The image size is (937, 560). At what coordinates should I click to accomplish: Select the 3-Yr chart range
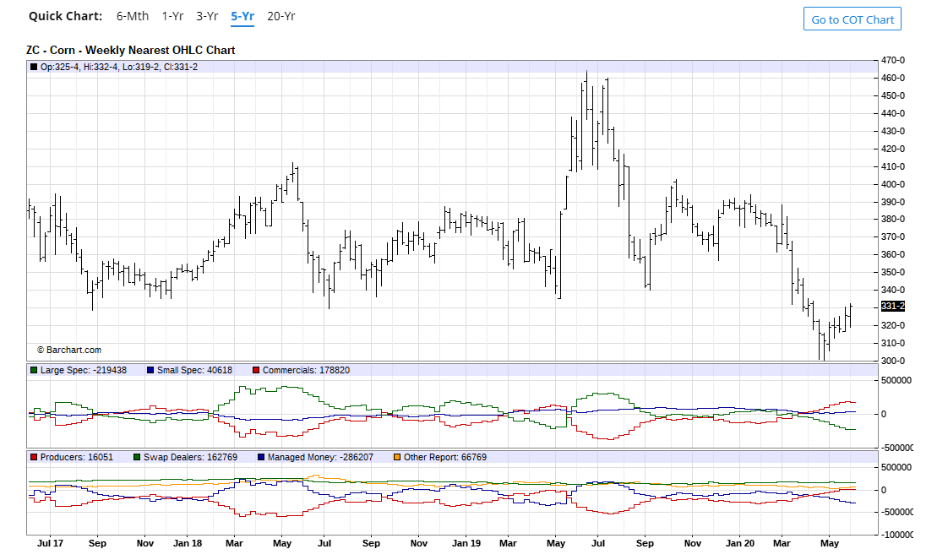click(x=207, y=16)
